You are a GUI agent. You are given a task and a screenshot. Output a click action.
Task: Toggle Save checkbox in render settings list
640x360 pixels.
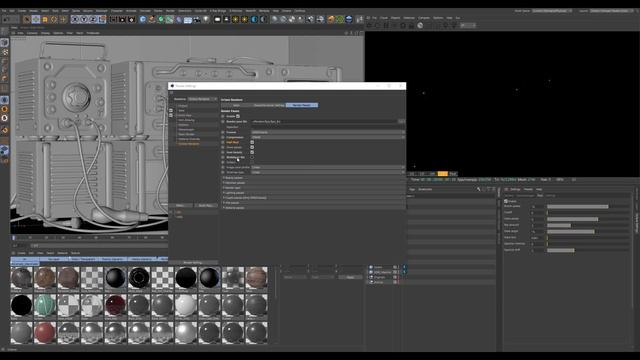coord(171,110)
